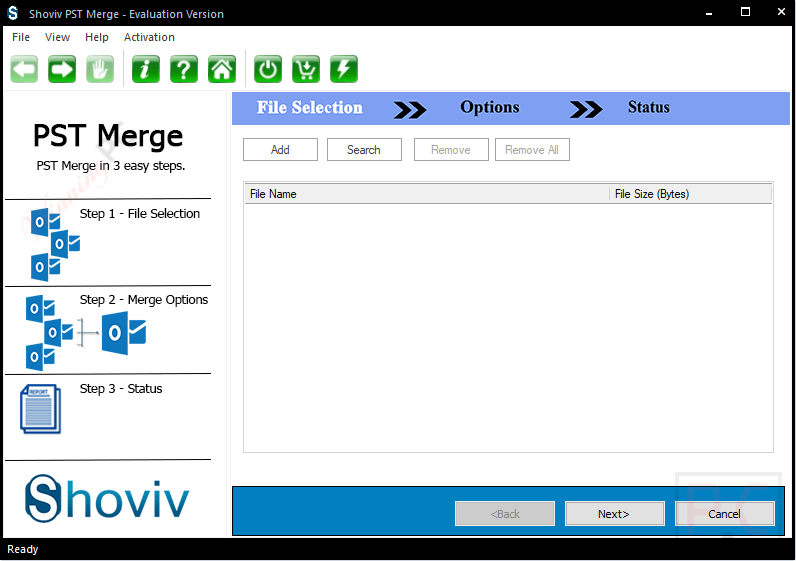Click the <Back button

coord(505,514)
